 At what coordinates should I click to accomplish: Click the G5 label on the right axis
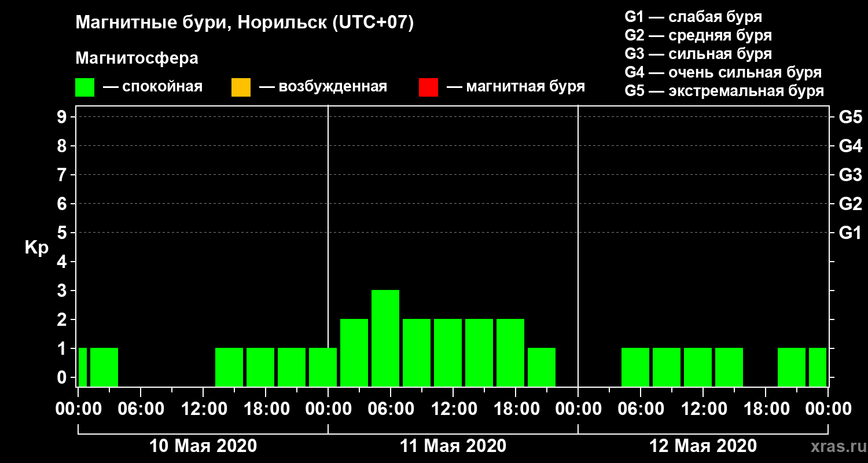coord(851,117)
